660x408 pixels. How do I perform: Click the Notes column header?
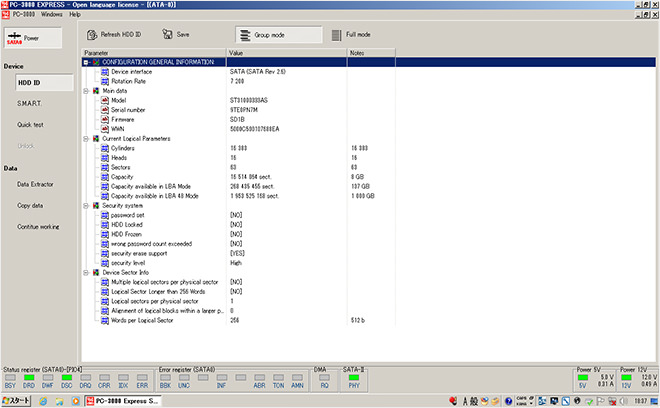pyautogui.click(x=371, y=53)
